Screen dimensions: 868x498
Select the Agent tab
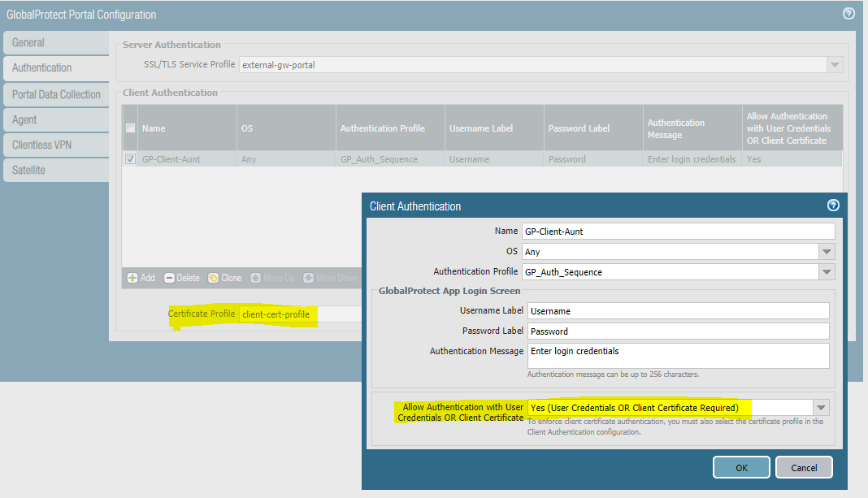pos(55,119)
